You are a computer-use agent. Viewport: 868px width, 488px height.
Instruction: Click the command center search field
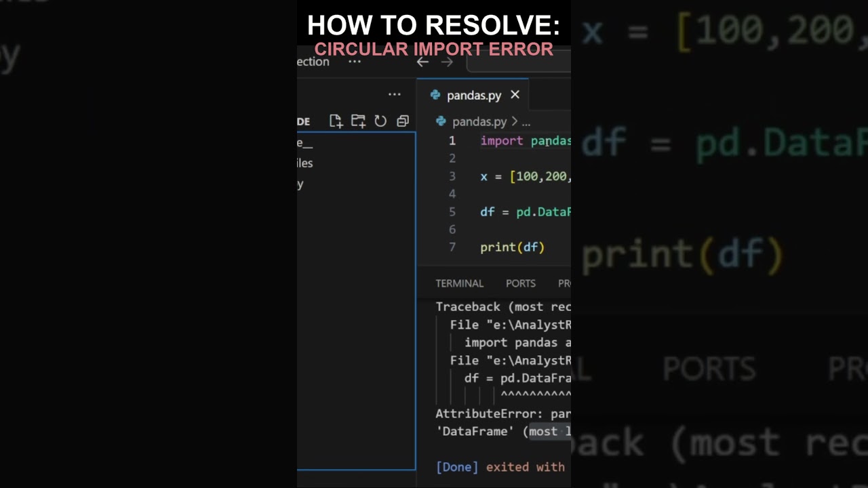(x=519, y=62)
